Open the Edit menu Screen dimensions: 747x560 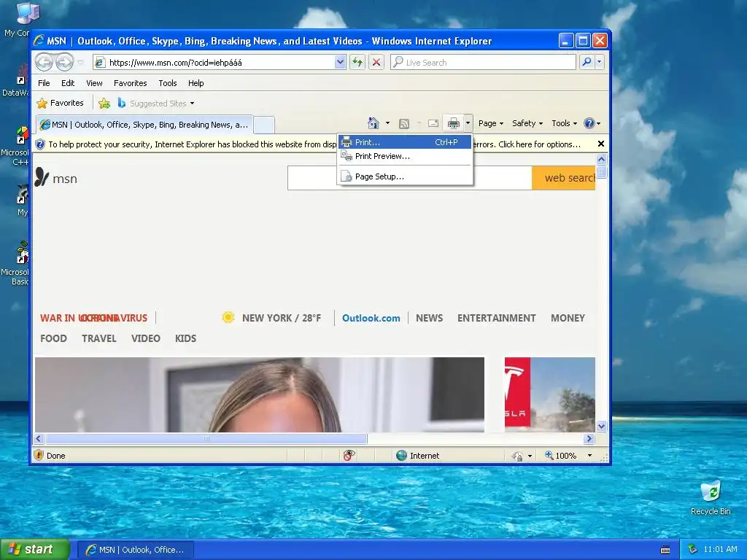pos(68,83)
